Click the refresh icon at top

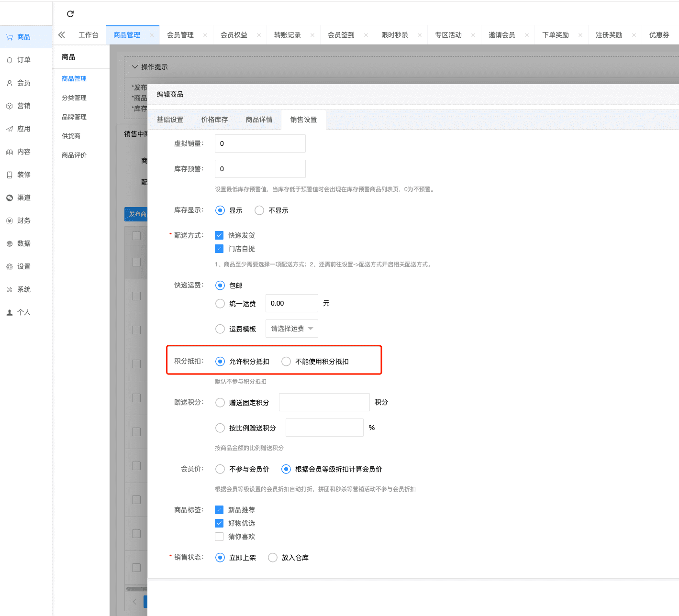(70, 14)
